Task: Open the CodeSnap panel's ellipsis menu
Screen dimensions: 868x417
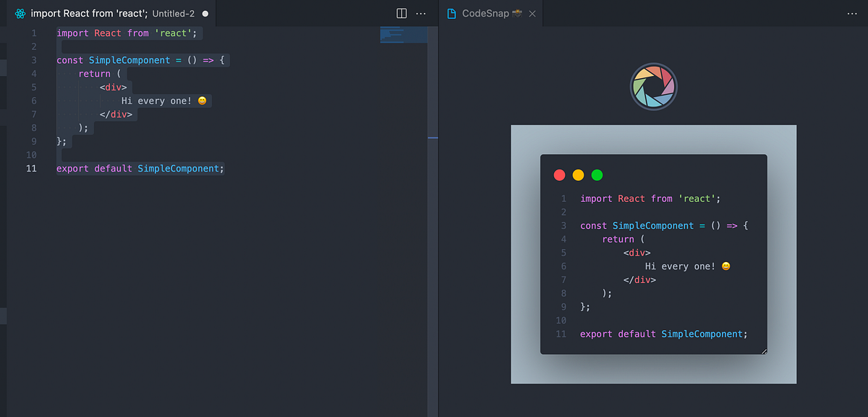Action: [x=851, y=13]
